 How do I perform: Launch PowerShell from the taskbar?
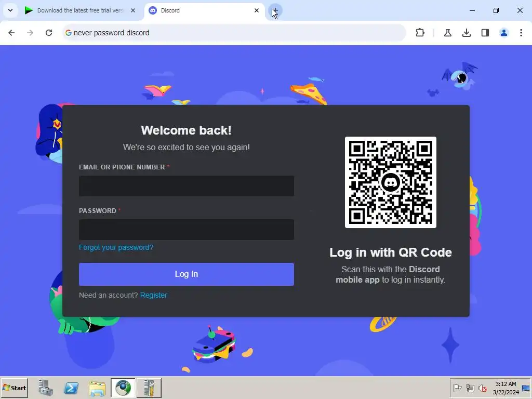[x=71, y=388]
